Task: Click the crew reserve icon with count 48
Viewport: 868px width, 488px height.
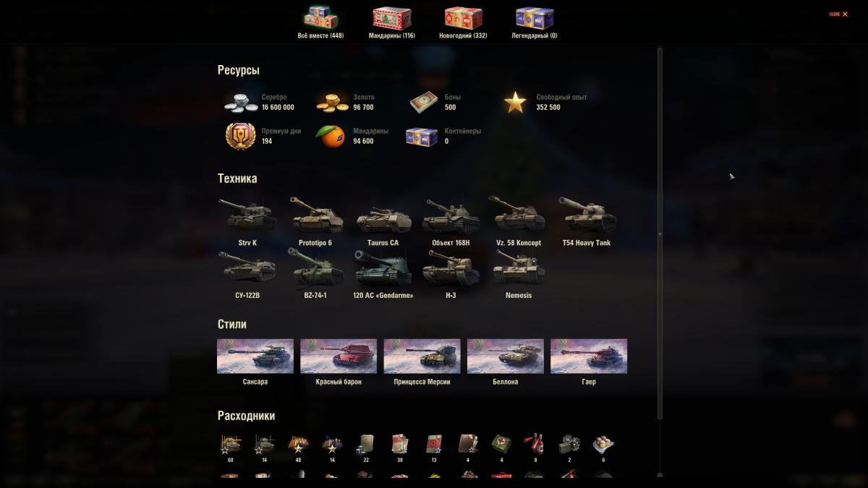Action: click(298, 444)
